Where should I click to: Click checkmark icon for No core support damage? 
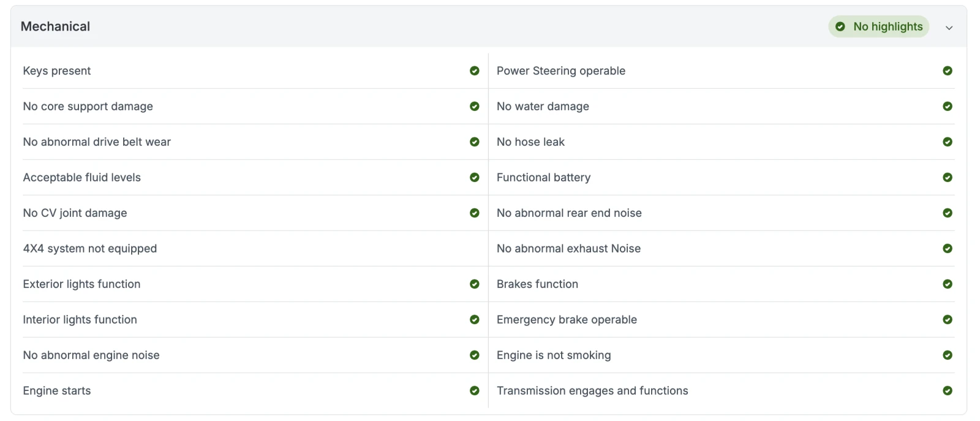474,107
